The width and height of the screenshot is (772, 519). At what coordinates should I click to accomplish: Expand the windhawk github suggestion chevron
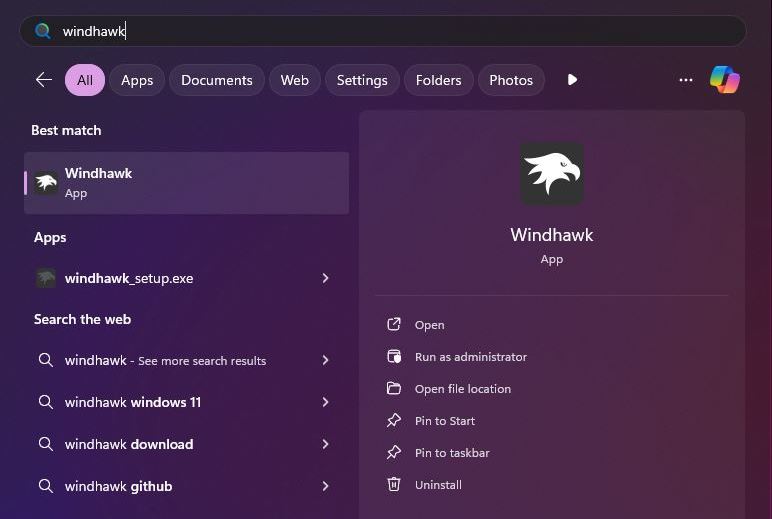point(325,486)
